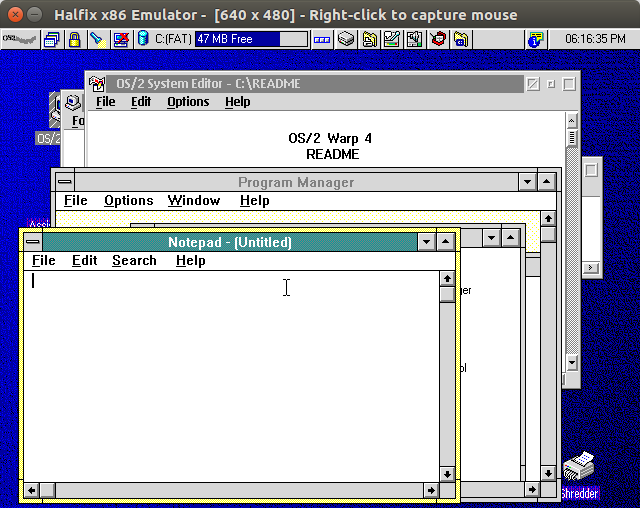Open Edit menu in OS/2 System Editor

141,102
